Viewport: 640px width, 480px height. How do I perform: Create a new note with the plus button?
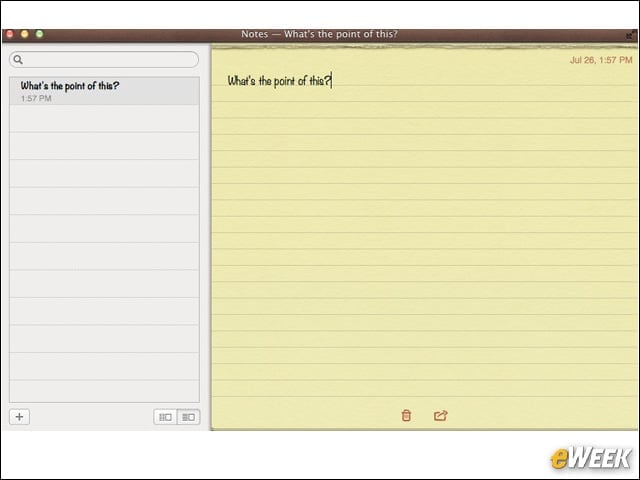click(20, 417)
